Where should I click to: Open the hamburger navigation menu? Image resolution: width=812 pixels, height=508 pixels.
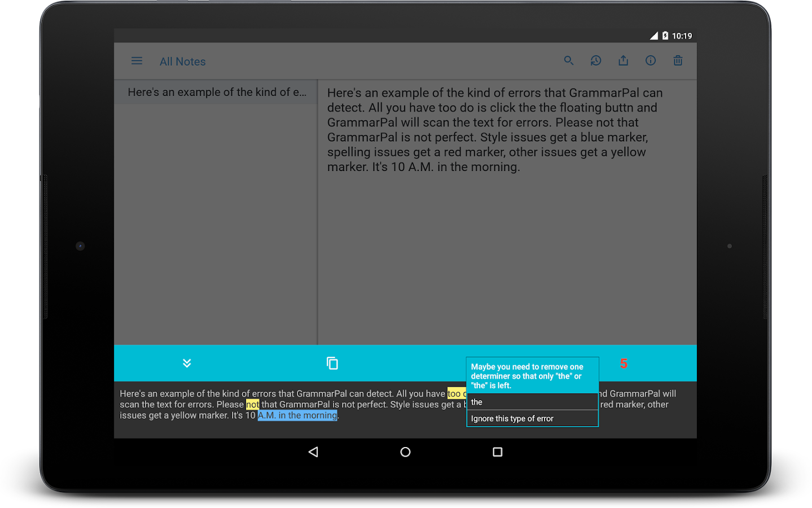coord(137,61)
